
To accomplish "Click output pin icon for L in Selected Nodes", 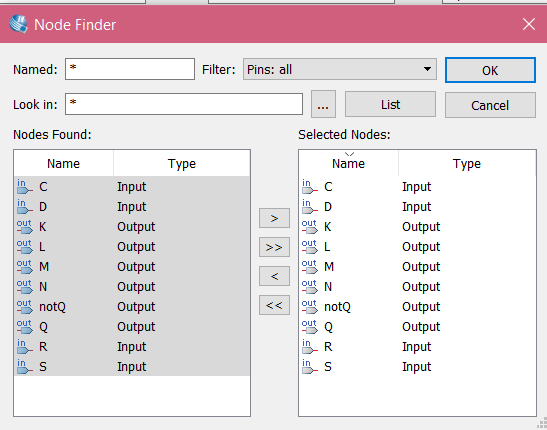I will click(x=310, y=247).
